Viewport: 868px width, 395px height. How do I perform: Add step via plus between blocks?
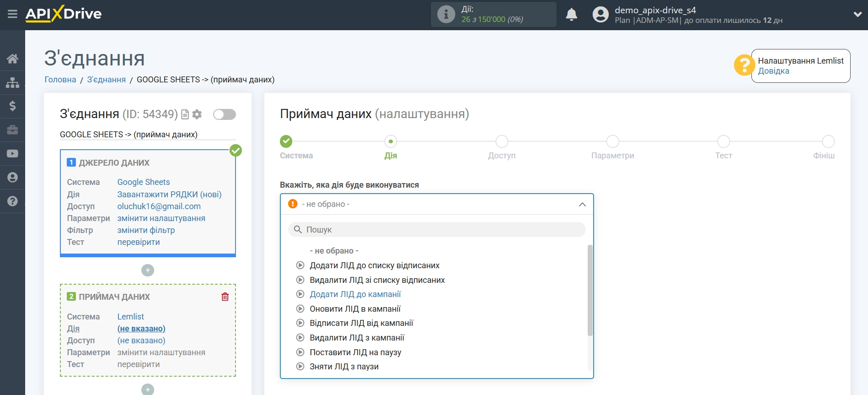tap(148, 271)
